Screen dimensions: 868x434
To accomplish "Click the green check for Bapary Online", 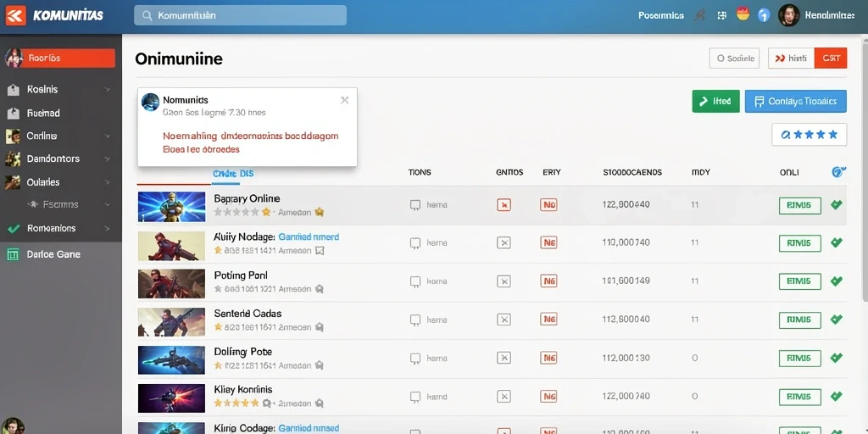I will click(x=837, y=205).
